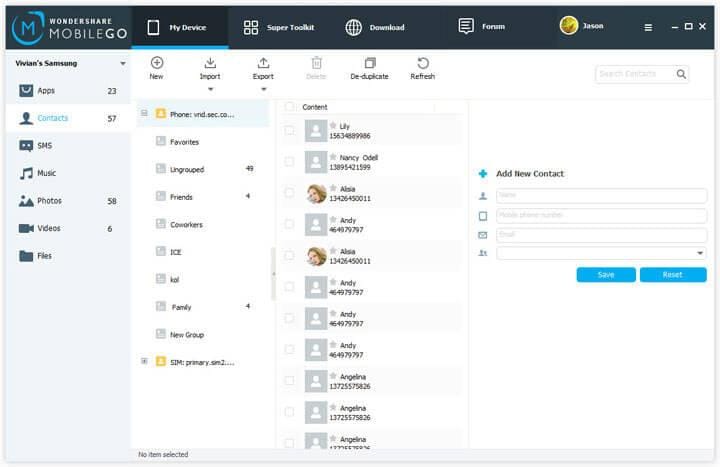Switch to the Download tab
720x467 pixels.
click(375, 28)
